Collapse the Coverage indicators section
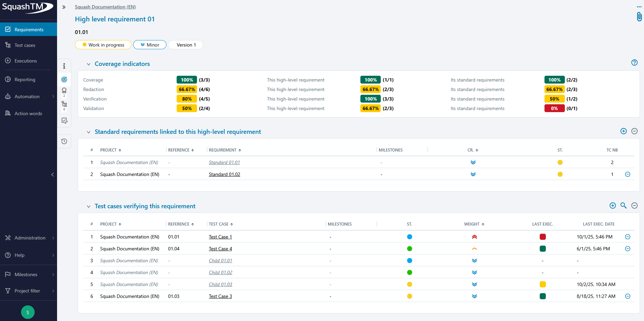644x321 pixels. click(89, 64)
